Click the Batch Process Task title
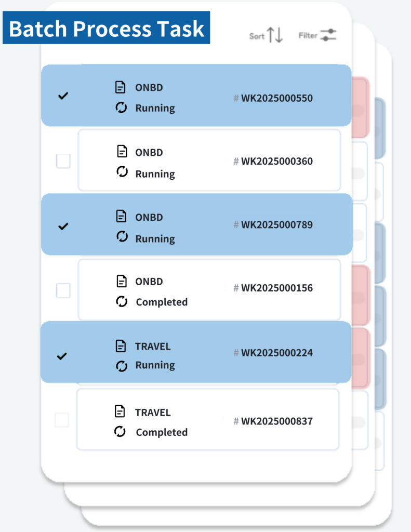The image size is (411, 532). [107, 28]
